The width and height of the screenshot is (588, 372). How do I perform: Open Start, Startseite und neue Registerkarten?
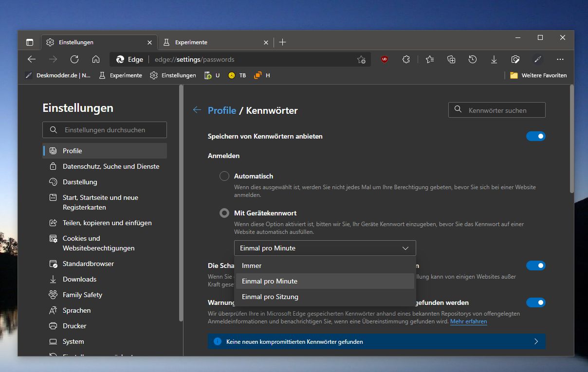point(105,202)
